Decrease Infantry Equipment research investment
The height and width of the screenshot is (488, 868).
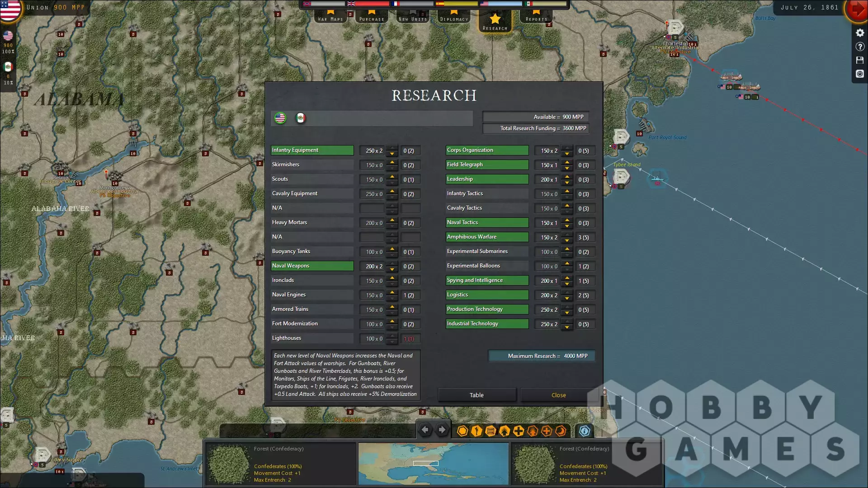tap(392, 154)
